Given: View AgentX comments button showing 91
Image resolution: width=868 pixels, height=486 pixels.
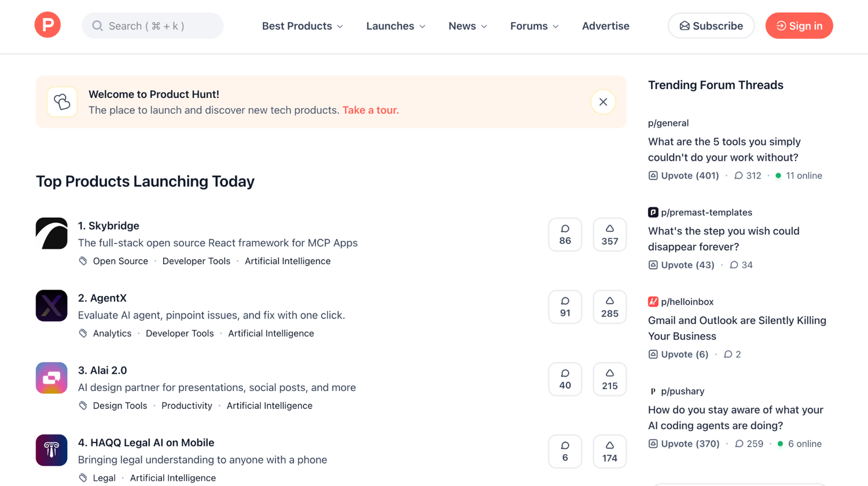Looking at the screenshot, I should point(565,307).
